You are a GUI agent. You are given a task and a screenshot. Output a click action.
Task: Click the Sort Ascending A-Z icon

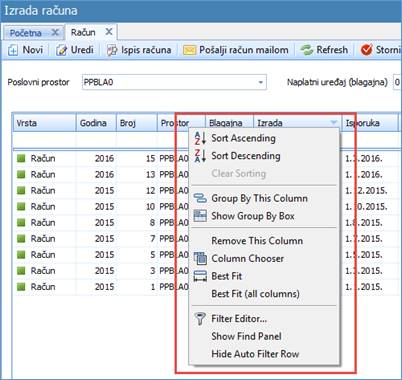coord(200,138)
